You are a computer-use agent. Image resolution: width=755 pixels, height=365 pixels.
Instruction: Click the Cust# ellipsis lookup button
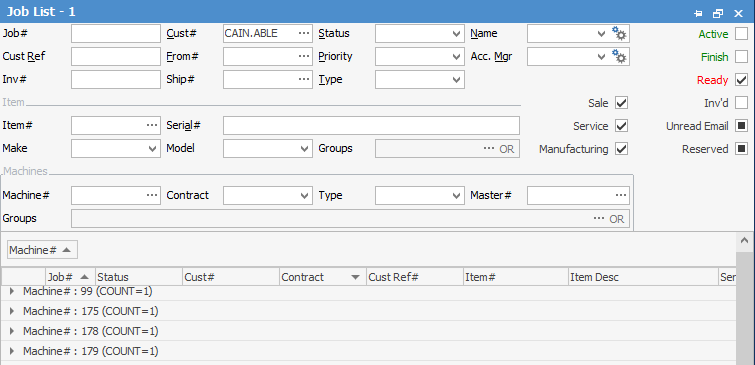pyautogui.click(x=304, y=33)
